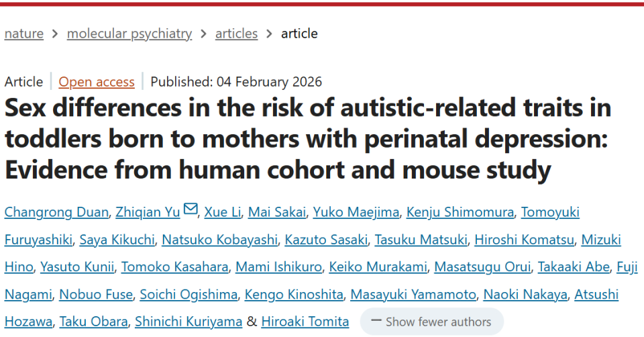Collapse list with Show fewer authors
Screen dimensions: 644x337
431,322
